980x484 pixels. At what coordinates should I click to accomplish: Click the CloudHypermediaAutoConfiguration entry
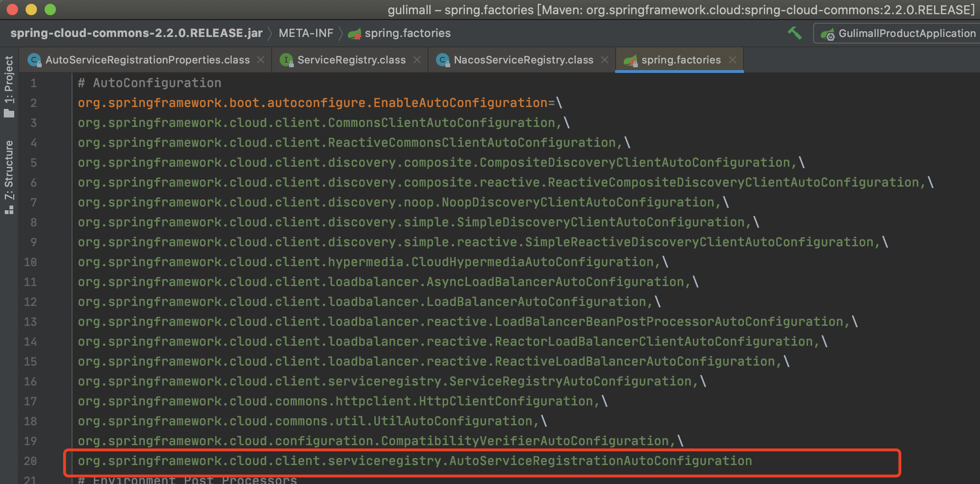(366, 262)
